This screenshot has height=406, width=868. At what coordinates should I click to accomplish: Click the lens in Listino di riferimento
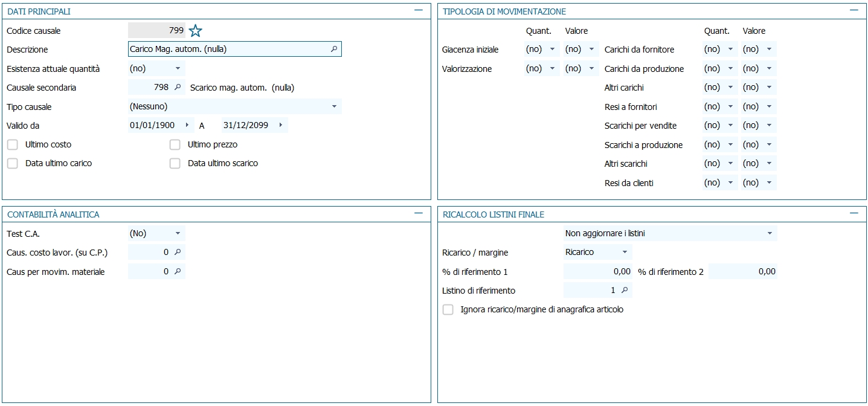tap(625, 291)
